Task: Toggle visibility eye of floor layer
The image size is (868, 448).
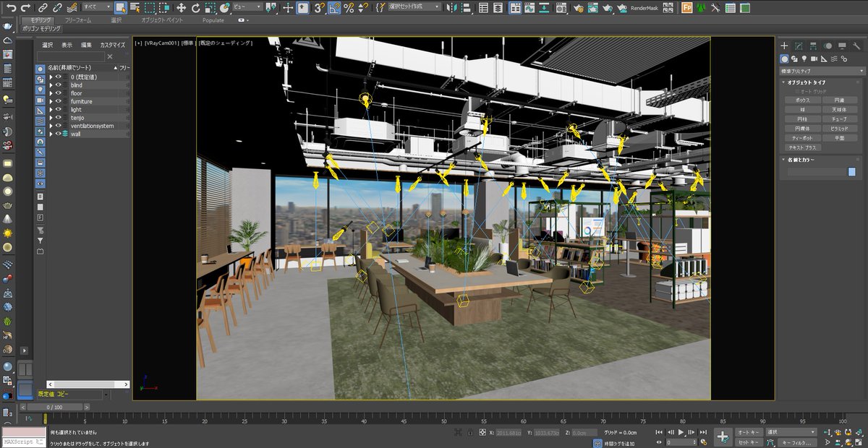Action: click(x=59, y=93)
